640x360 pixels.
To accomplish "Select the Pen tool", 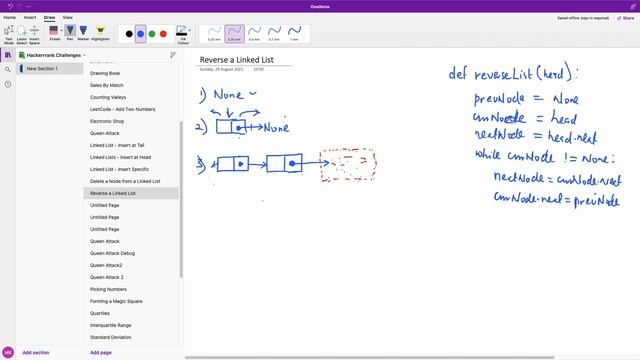I will tap(70, 33).
